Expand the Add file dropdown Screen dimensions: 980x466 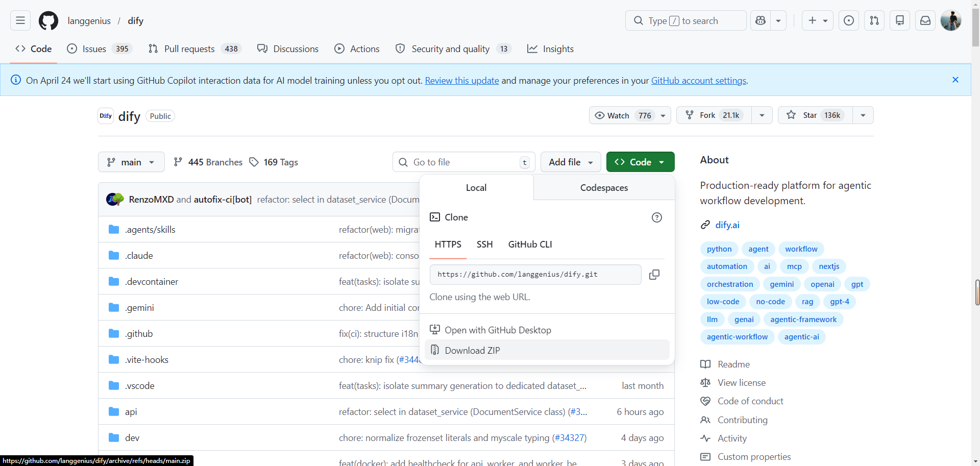point(571,162)
